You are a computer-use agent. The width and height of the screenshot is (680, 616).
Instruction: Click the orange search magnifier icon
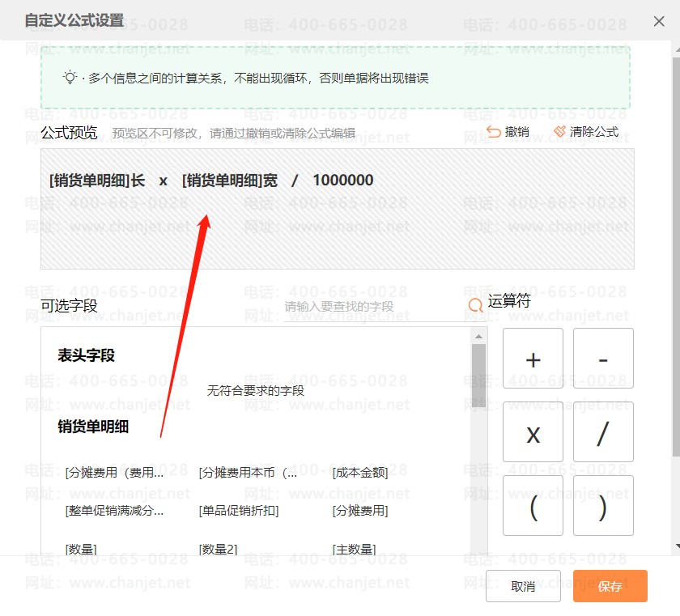point(475,305)
